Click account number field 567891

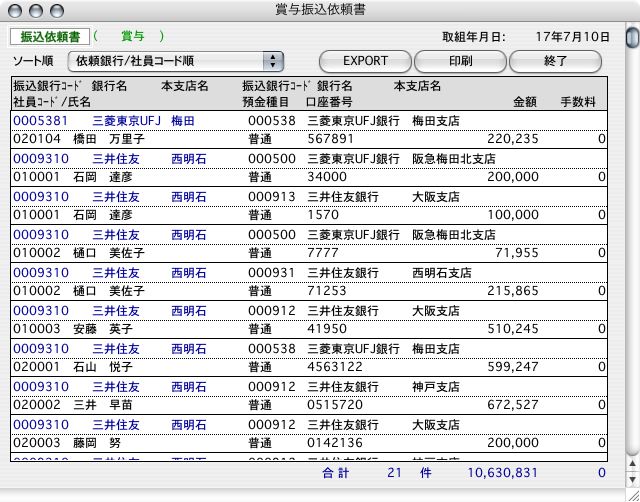331,140
